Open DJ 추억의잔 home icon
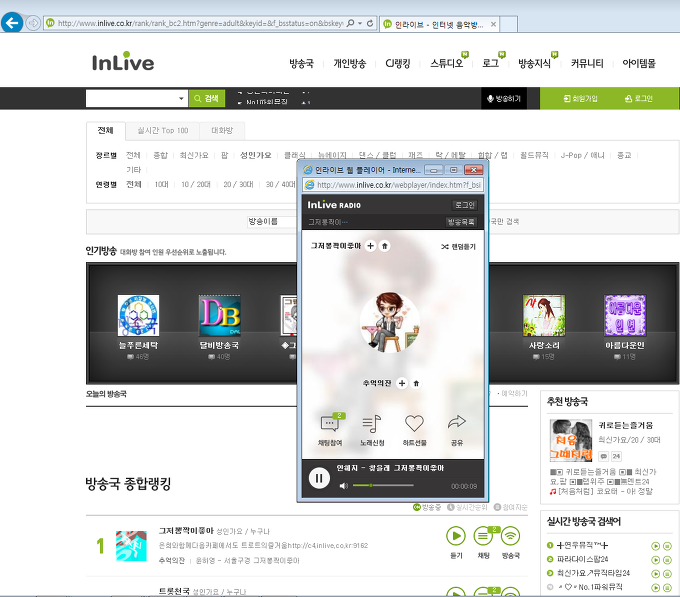The image size is (680, 597). point(416,383)
